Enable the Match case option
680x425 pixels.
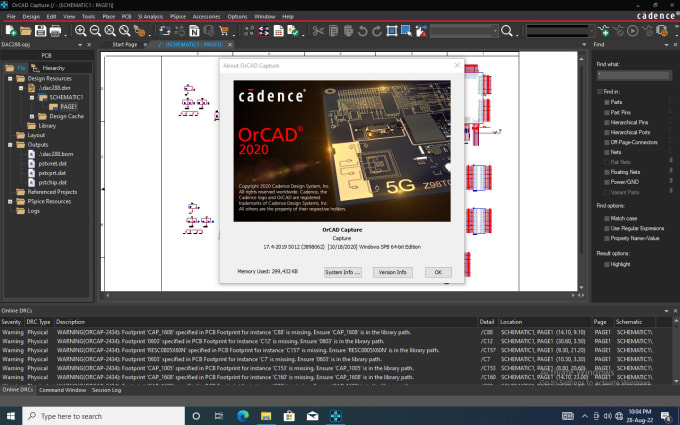(607, 218)
